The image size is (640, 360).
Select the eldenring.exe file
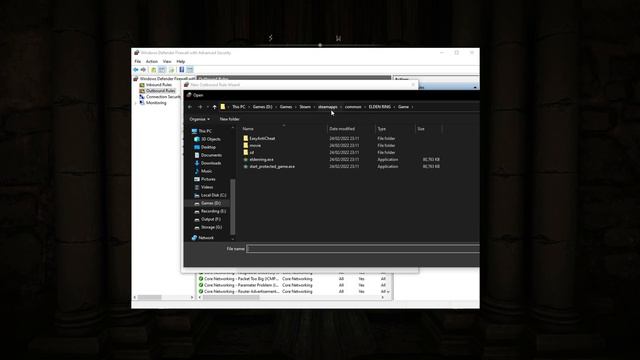click(261, 160)
